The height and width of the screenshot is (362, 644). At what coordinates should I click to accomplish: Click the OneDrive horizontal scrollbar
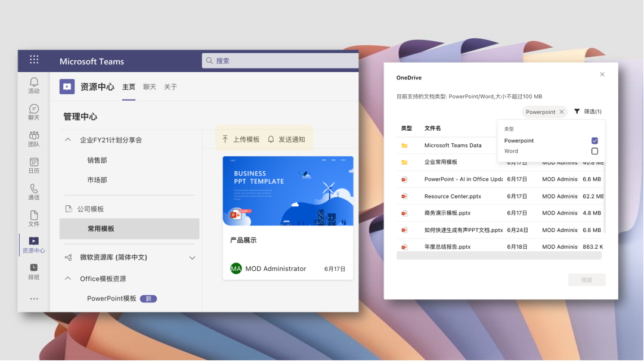point(499,256)
